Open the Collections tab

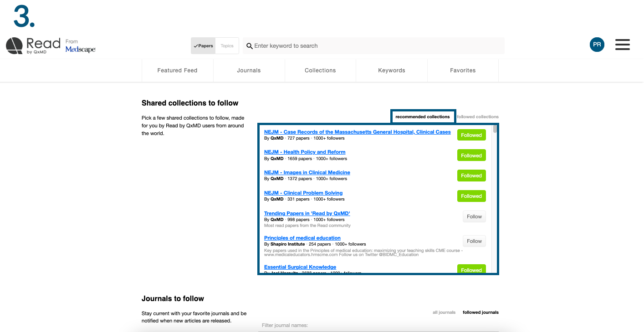click(x=320, y=70)
